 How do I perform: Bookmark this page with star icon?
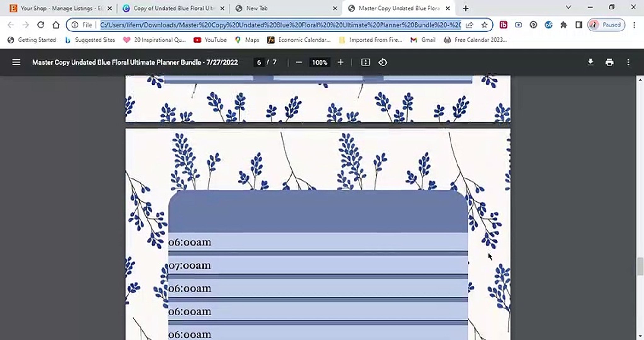point(484,25)
